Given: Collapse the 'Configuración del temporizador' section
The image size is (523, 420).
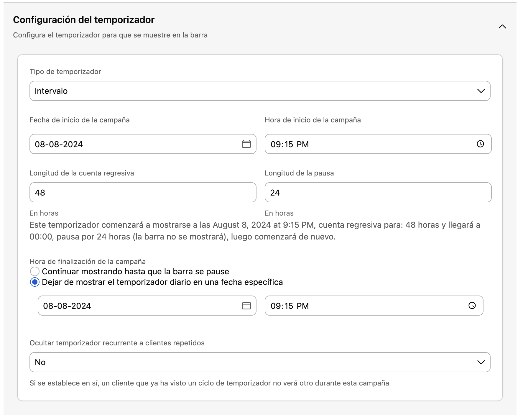Looking at the screenshot, I should 502,27.
